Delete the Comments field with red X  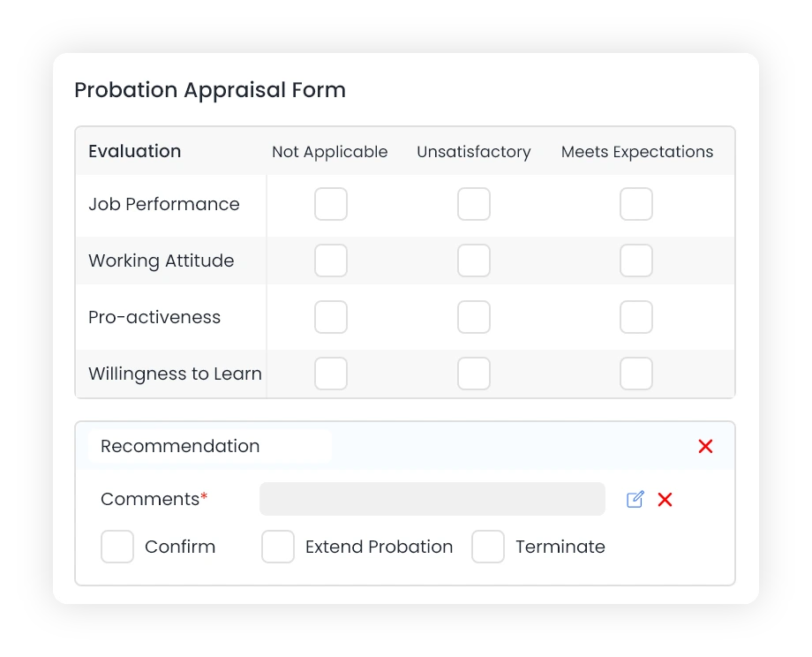coord(665,500)
